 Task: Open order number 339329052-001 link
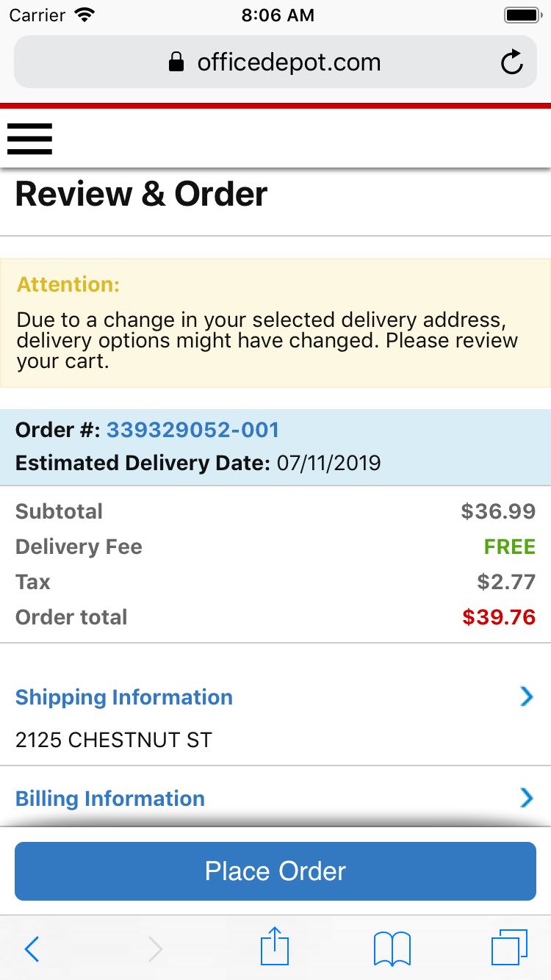coord(193,430)
